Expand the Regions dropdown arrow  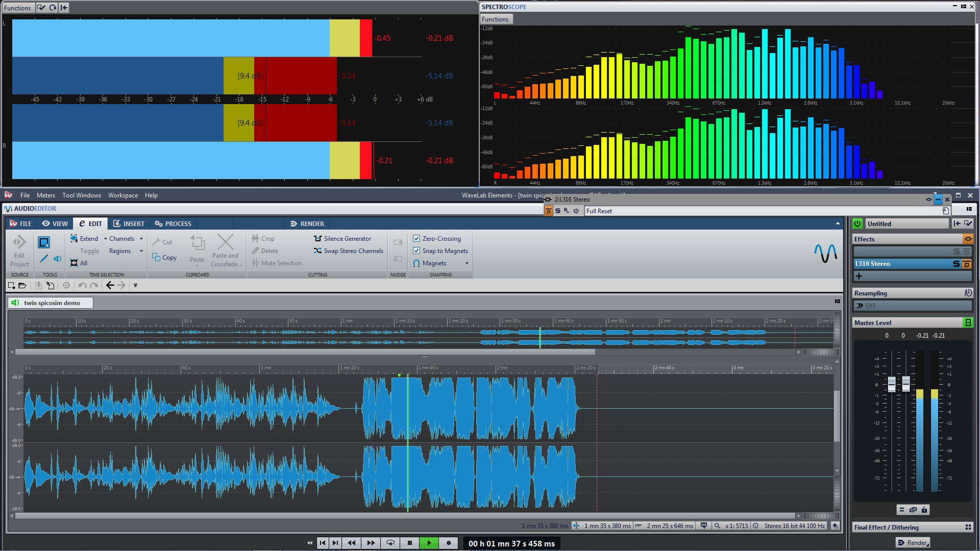[x=141, y=251]
